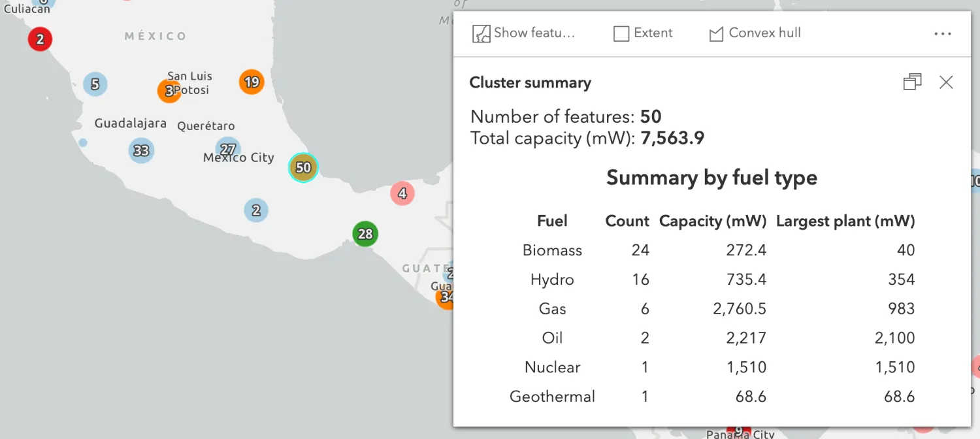Viewport: 980px width, 439px height.
Task: Click the teal-highlighted cluster labeled 50
Action: coord(302,168)
